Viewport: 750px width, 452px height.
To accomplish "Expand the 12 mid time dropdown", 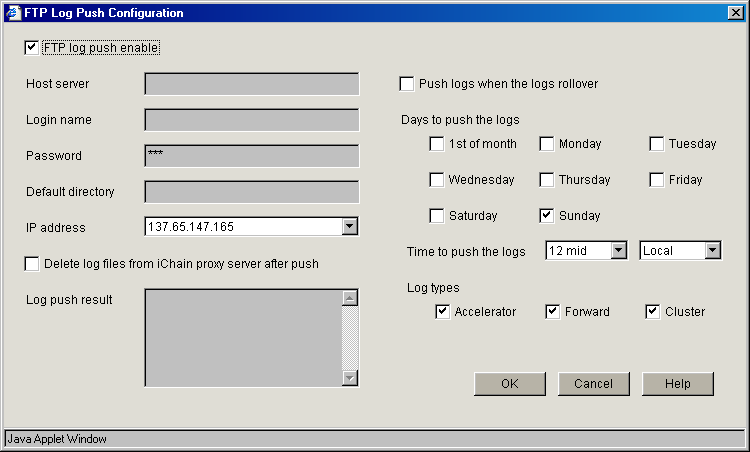I will [x=618, y=251].
